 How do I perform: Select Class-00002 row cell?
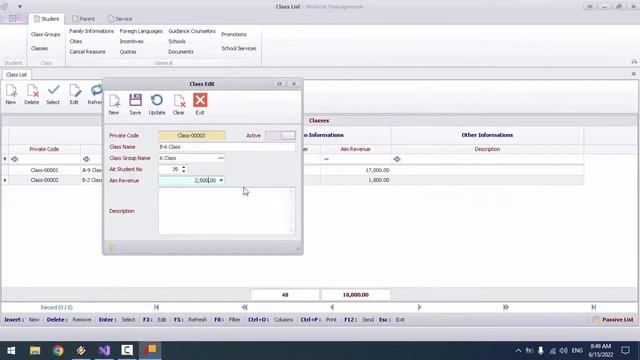click(44, 180)
